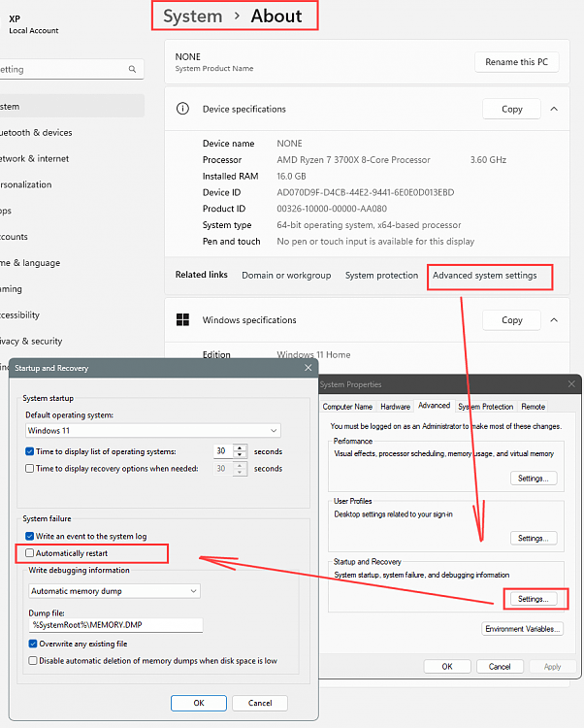Viewport: 584px width, 728px height.
Task: Open System protection link
Action: [381, 276]
